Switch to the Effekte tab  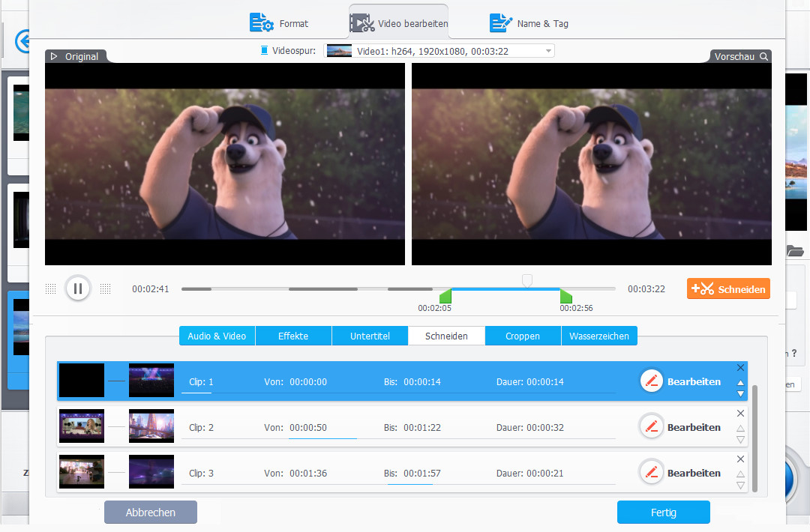tap(293, 336)
